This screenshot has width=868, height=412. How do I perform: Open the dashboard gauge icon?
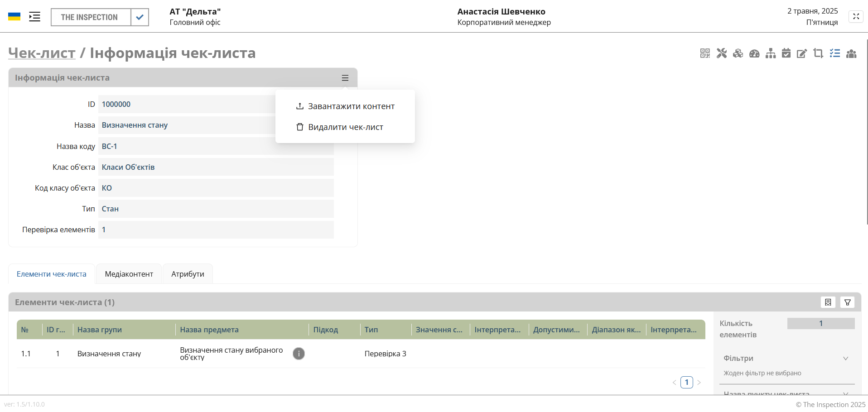click(x=754, y=53)
